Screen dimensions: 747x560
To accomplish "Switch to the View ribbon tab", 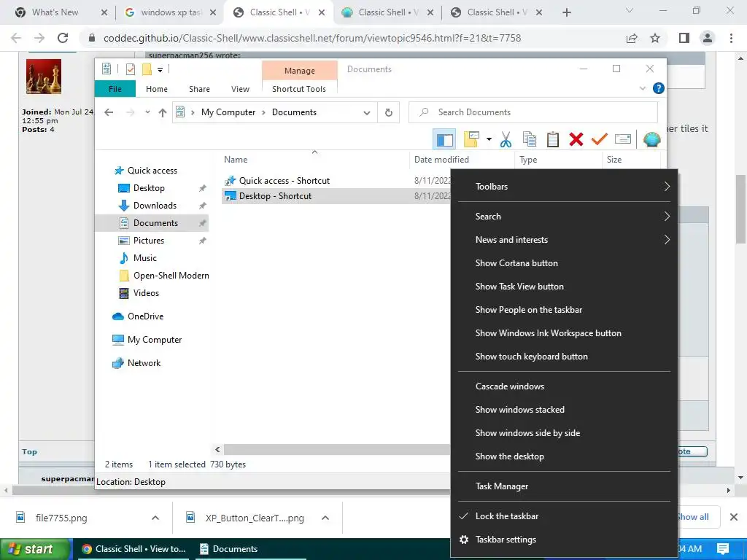I will (240, 89).
